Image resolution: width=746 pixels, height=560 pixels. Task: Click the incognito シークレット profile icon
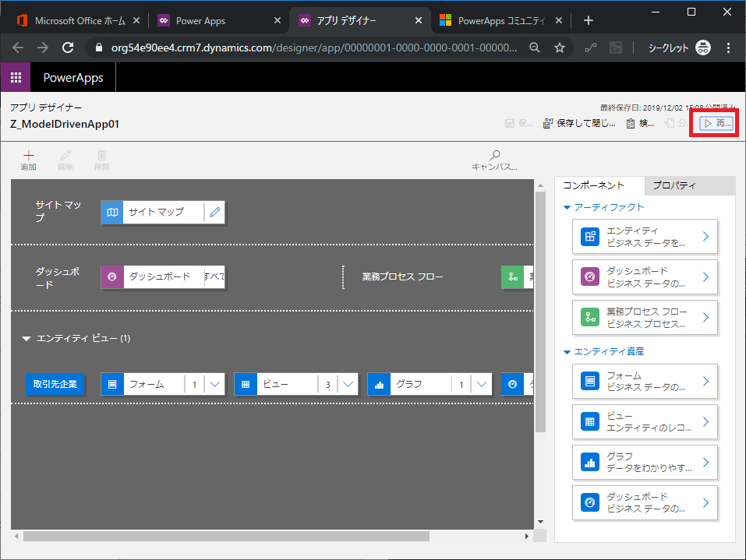tap(702, 48)
